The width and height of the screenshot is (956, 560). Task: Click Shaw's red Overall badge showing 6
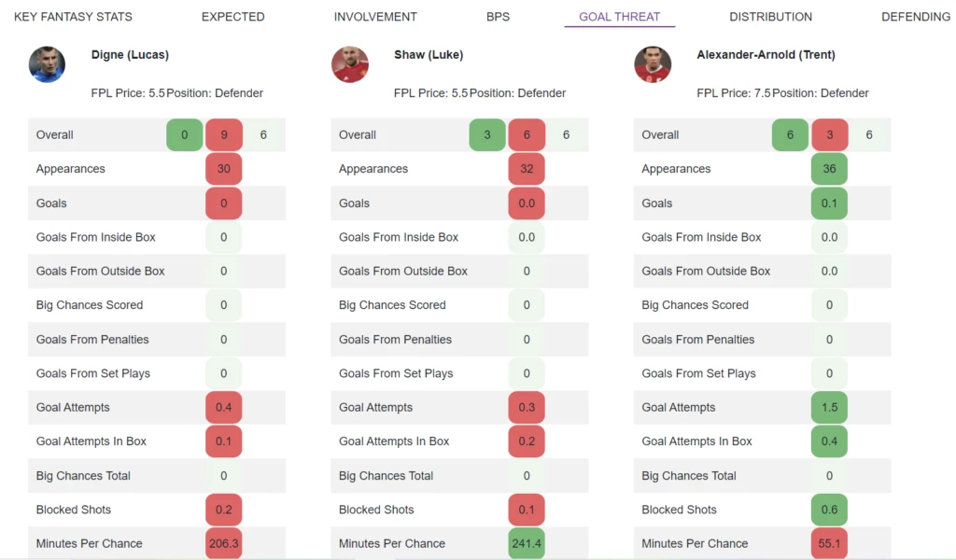(x=527, y=134)
